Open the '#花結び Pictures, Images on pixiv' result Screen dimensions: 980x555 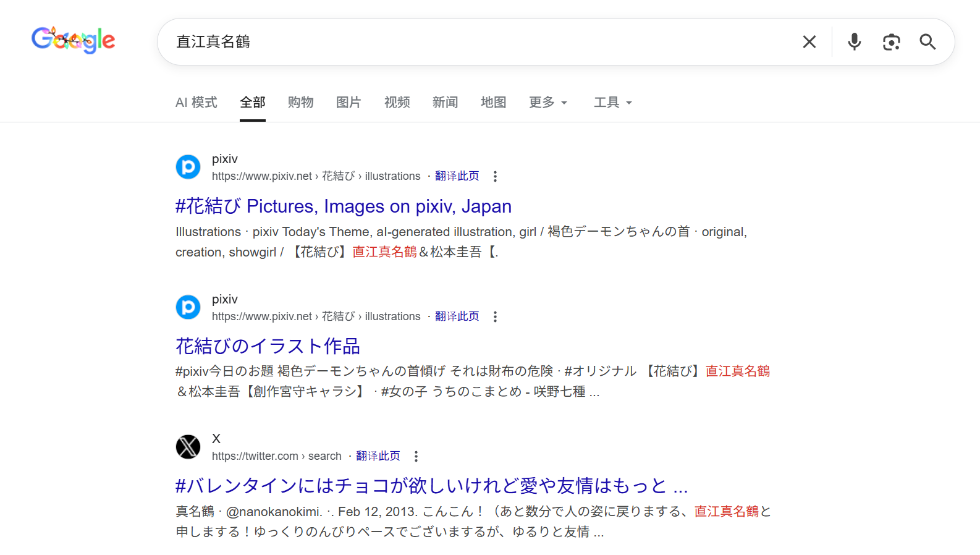pos(343,206)
